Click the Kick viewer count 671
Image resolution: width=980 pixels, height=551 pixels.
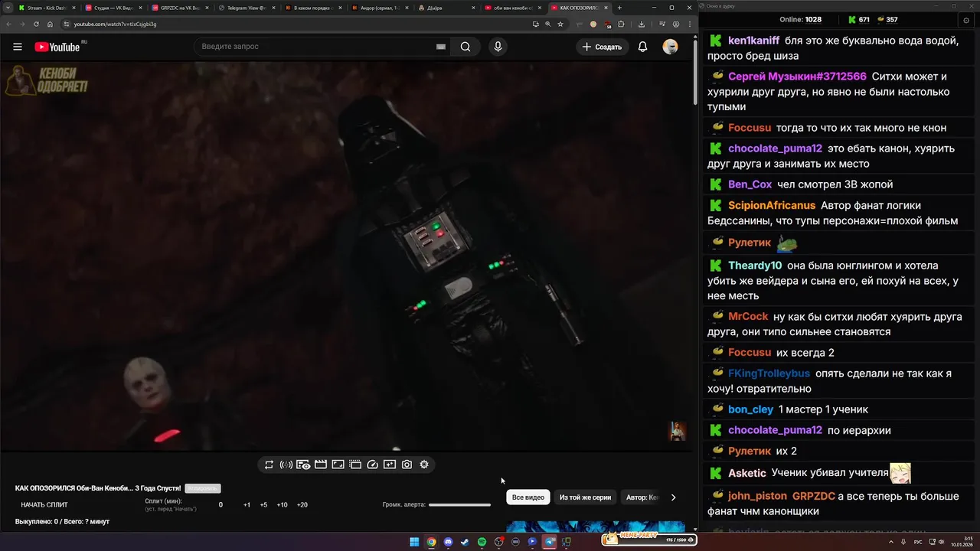(858, 19)
